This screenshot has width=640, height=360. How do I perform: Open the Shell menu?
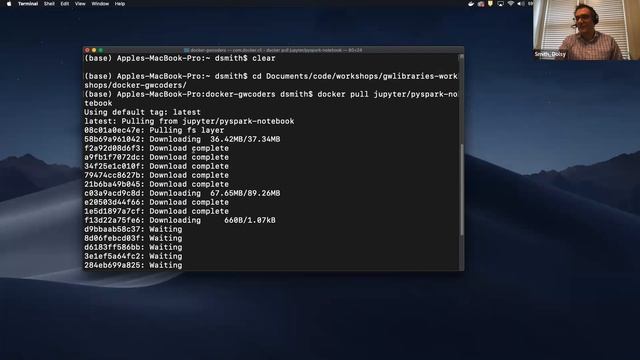click(x=49, y=4)
